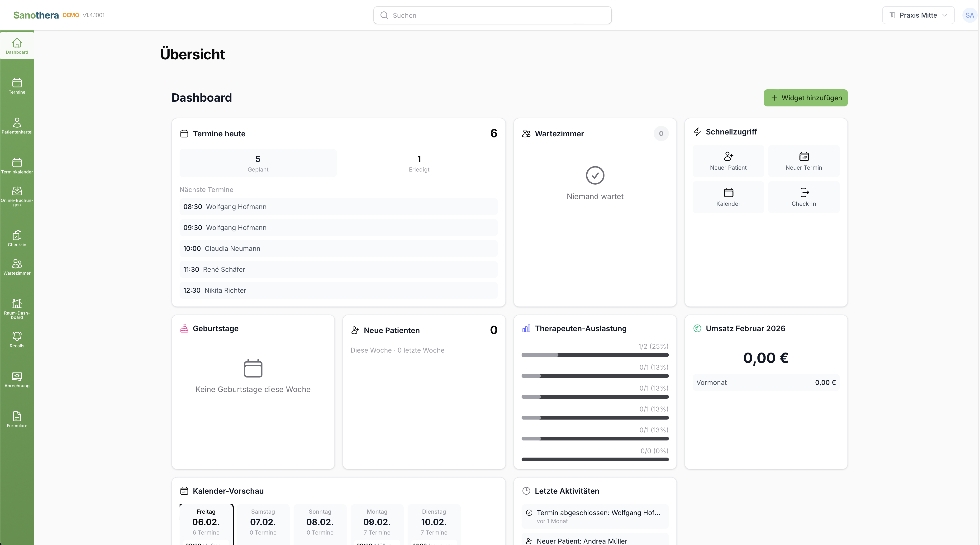Select Montag 09.02. in the calendar preview
980x545 pixels.
(377, 524)
